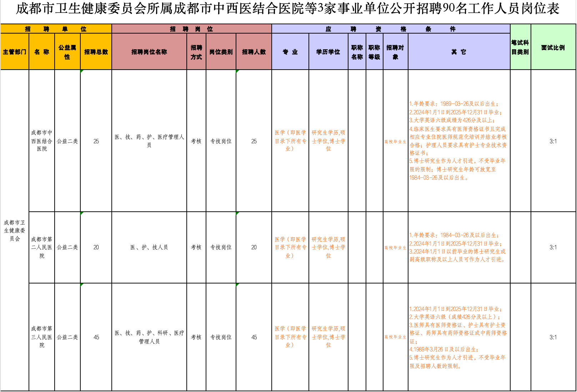
Task: Select the 应聘资格条件 group header
Action: point(391,29)
